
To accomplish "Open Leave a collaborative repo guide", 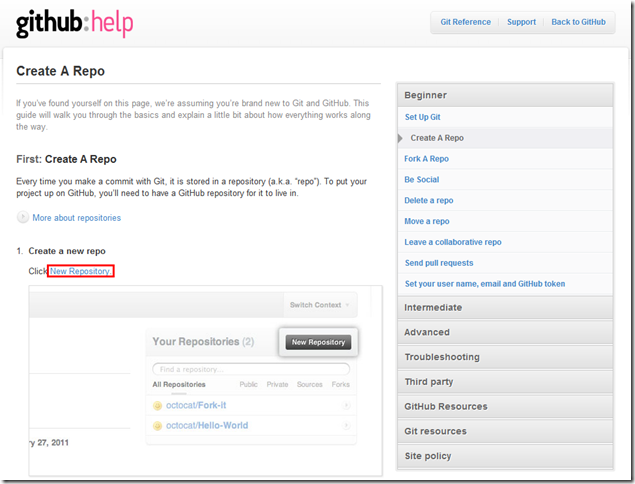I will coord(453,242).
